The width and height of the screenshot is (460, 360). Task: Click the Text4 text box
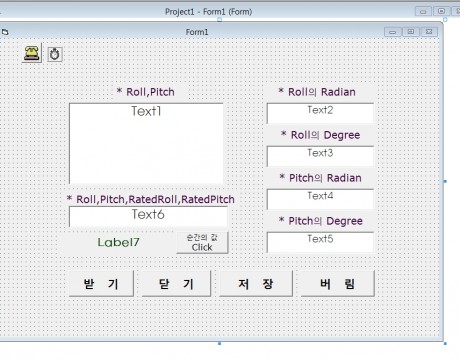[x=320, y=199]
